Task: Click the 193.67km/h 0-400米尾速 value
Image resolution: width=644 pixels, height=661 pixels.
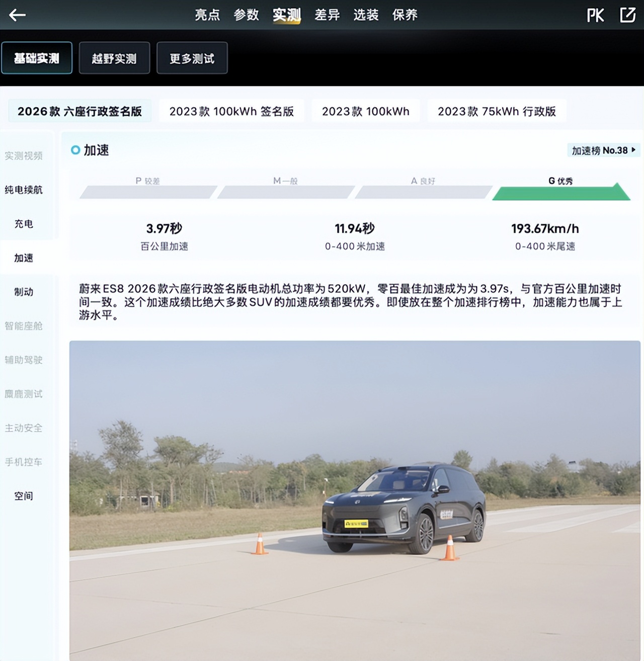Action: (545, 236)
